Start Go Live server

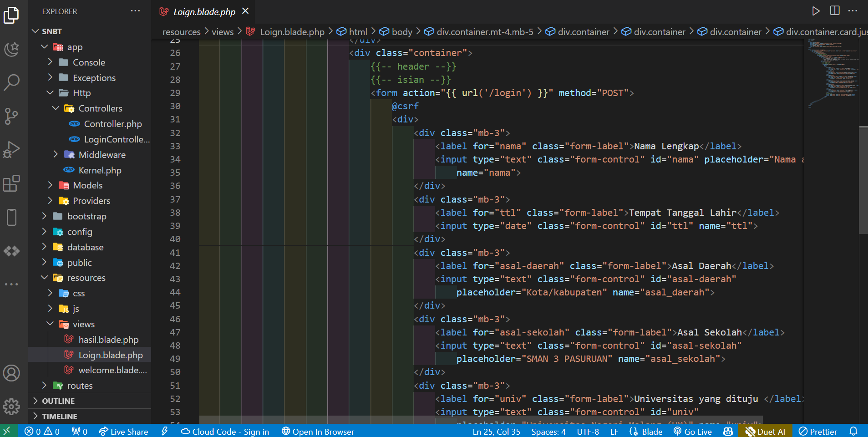[x=692, y=432]
